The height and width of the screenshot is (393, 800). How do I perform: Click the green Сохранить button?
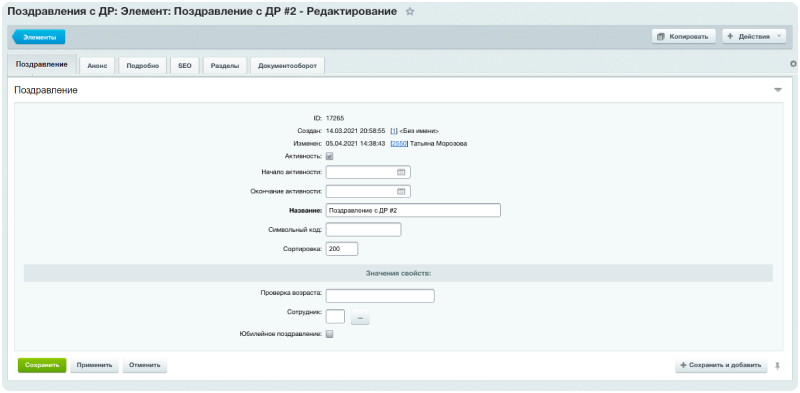42,365
